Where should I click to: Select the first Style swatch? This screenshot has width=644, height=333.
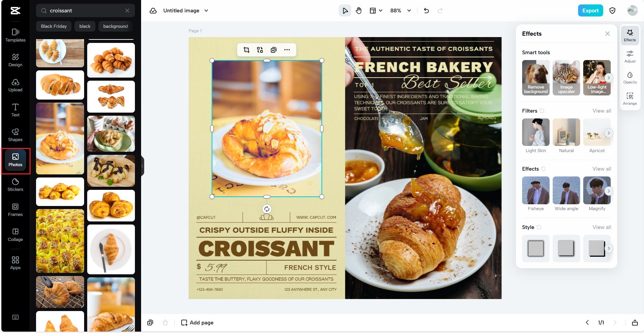pyautogui.click(x=536, y=248)
